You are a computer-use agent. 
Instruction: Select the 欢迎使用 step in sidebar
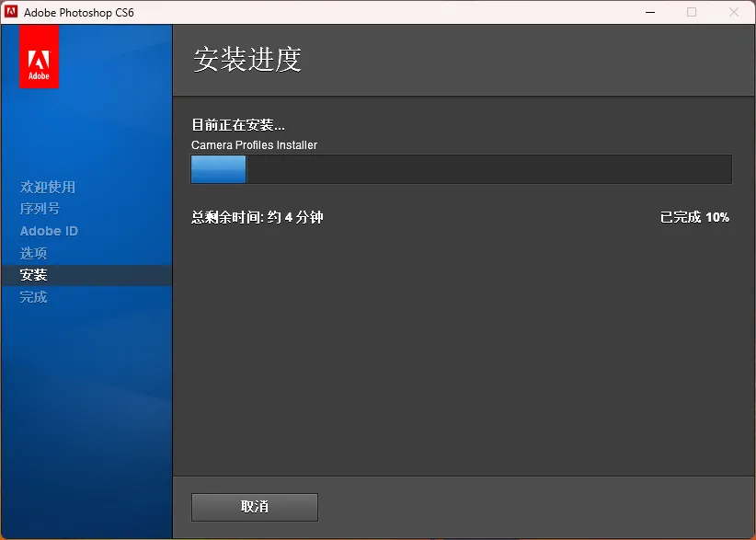48,187
